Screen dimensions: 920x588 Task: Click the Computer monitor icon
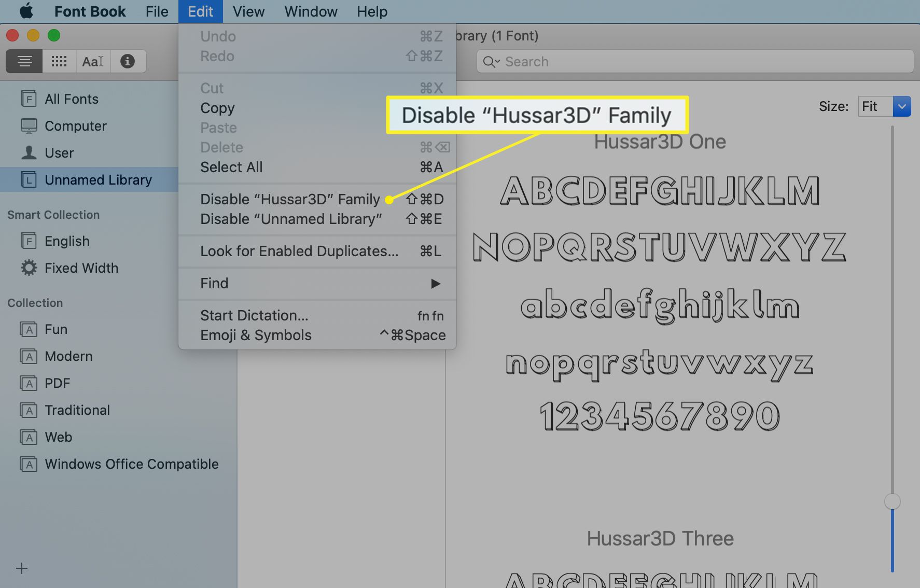click(x=29, y=125)
